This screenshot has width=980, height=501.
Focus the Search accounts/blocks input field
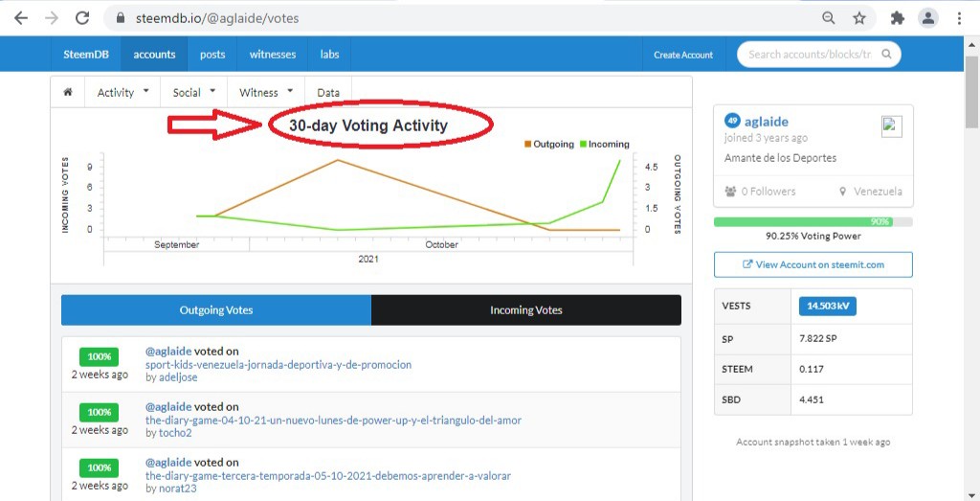click(810, 55)
